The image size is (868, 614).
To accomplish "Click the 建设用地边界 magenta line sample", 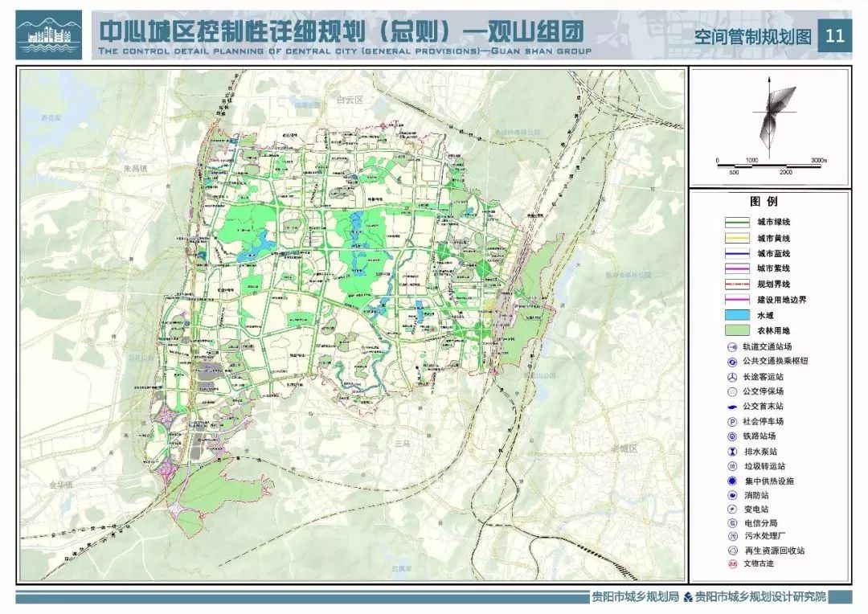I will [x=737, y=300].
